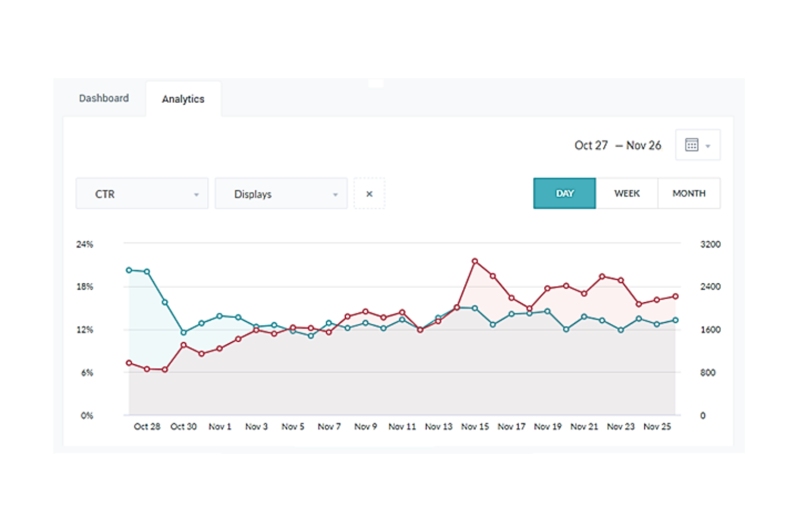The image size is (798, 532).
Task: Switch to WEEK view
Action: tap(626, 193)
